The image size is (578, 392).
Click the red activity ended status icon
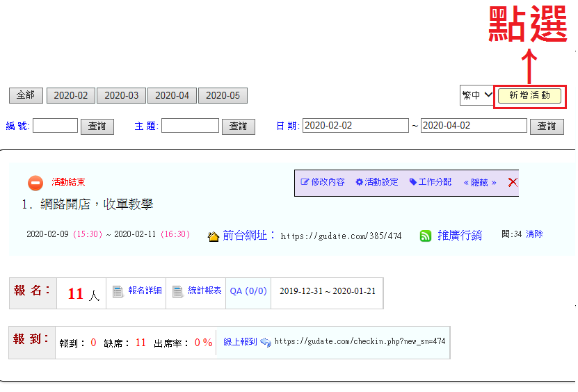(35, 183)
